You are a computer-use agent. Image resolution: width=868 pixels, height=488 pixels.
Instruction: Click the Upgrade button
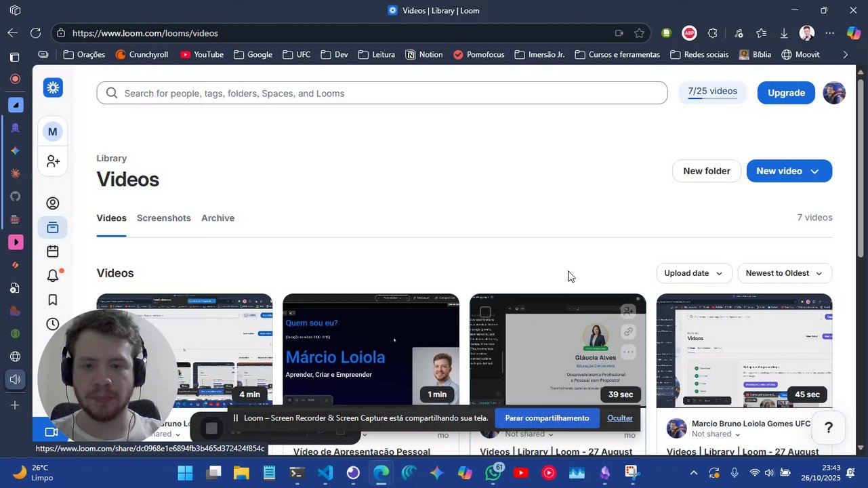(x=786, y=93)
